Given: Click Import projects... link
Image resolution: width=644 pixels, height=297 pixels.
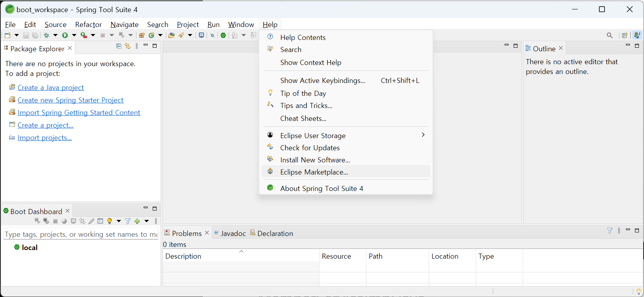Looking at the screenshot, I should coord(45,138).
